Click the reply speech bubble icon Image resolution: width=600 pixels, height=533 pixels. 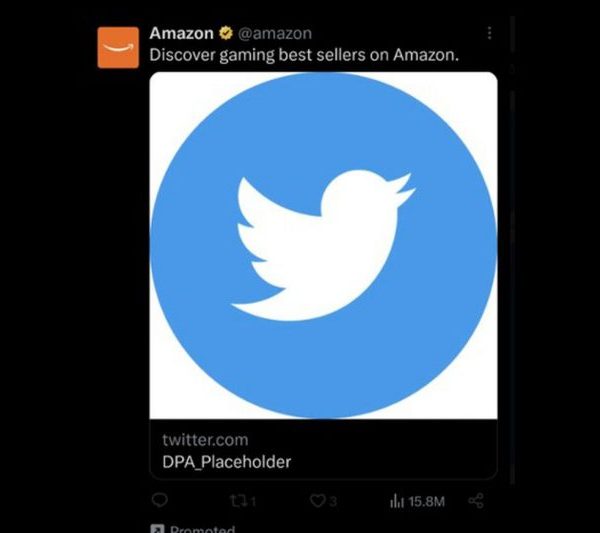(160, 500)
